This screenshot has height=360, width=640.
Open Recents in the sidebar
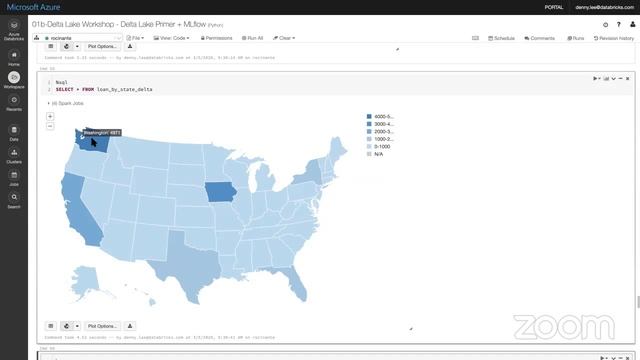[x=14, y=103]
